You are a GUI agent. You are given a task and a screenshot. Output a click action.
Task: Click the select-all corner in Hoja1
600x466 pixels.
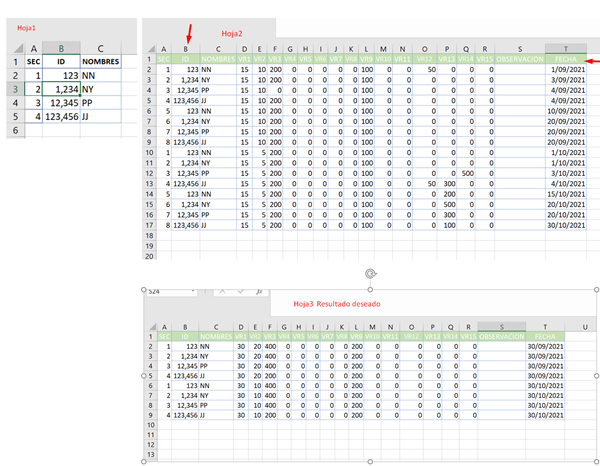18,49
